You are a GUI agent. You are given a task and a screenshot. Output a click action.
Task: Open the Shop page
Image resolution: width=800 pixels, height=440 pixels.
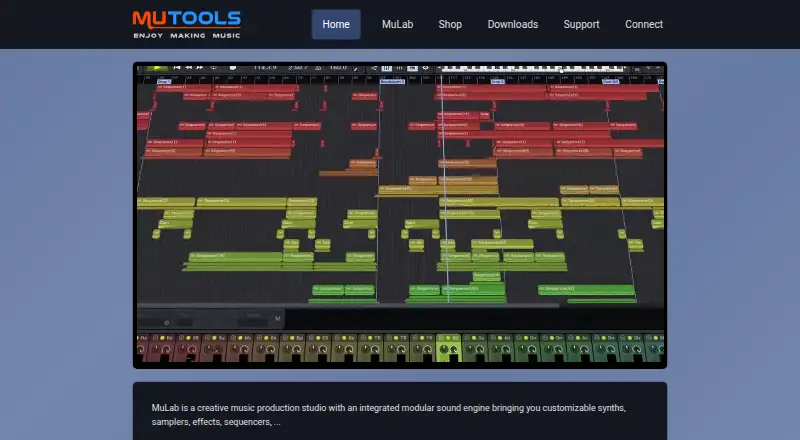[450, 25]
